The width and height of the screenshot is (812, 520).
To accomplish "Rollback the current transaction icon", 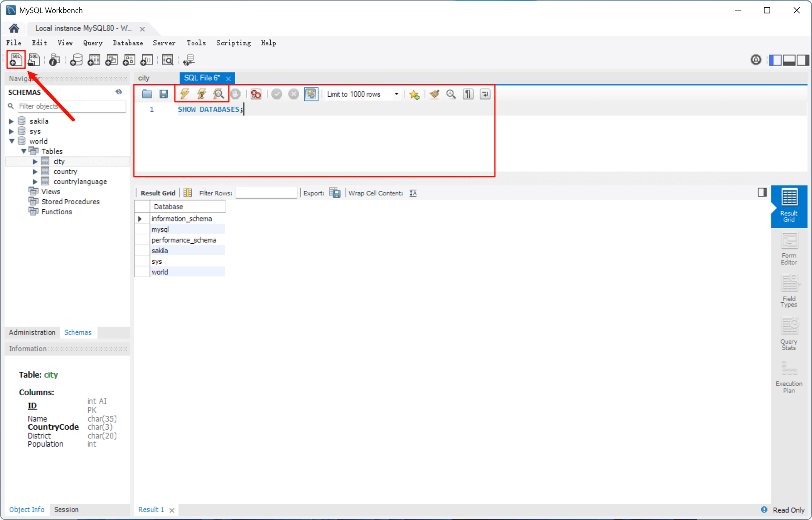I will point(294,94).
